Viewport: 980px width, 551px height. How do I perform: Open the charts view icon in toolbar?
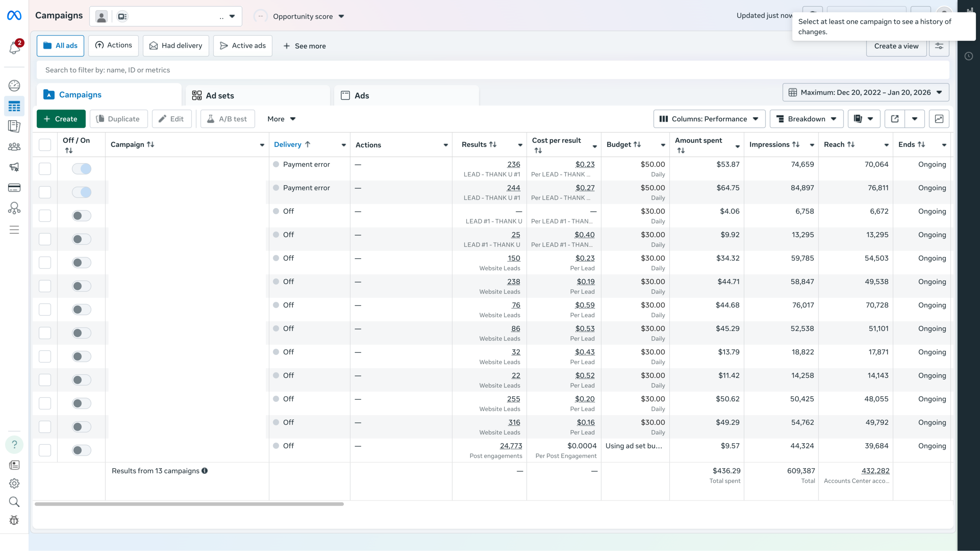click(939, 119)
